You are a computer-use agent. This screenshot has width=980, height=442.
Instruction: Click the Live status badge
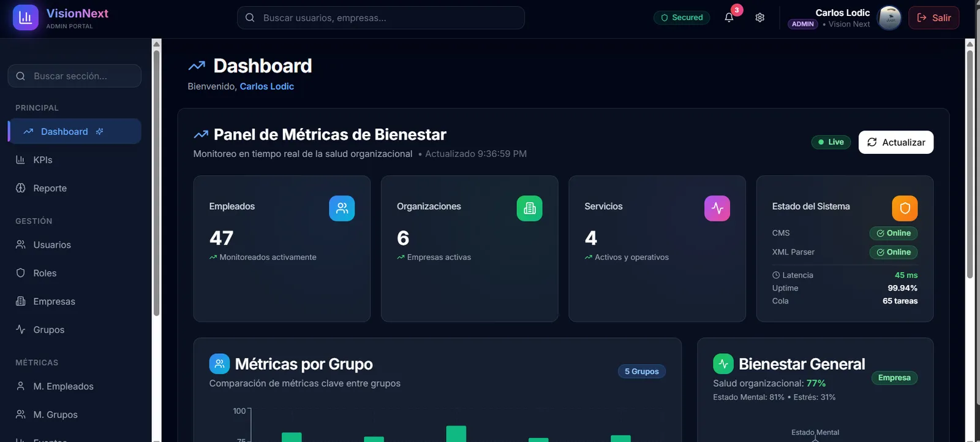tap(831, 142)
